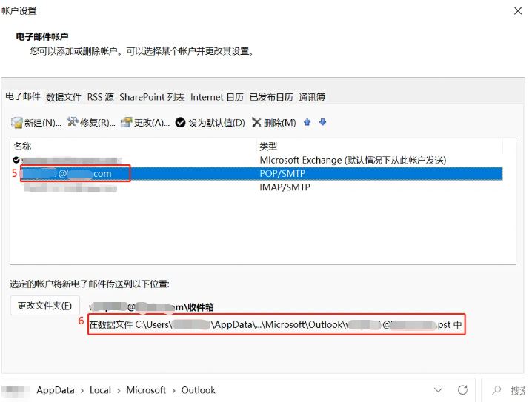Select the Microsoft Exchange account row

point(257,160)
